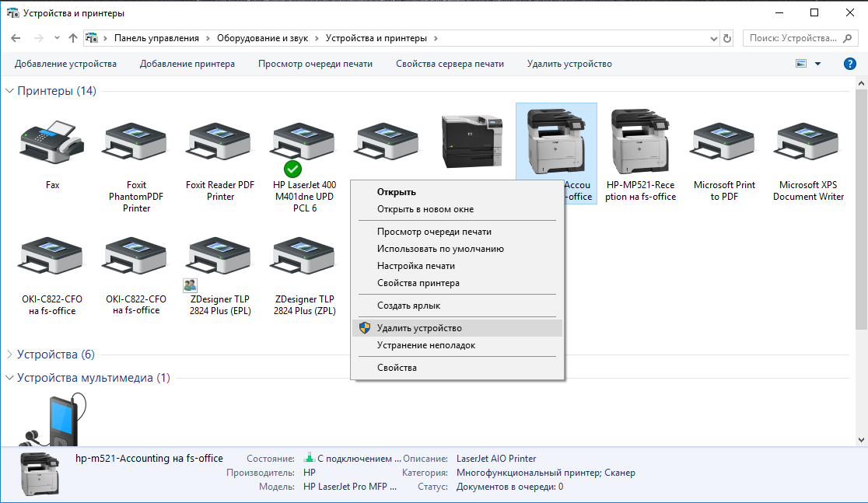The image size is (868, 503).
Task: Choose Свойства принтера menu entry
Action: click(x=457, y=283)
